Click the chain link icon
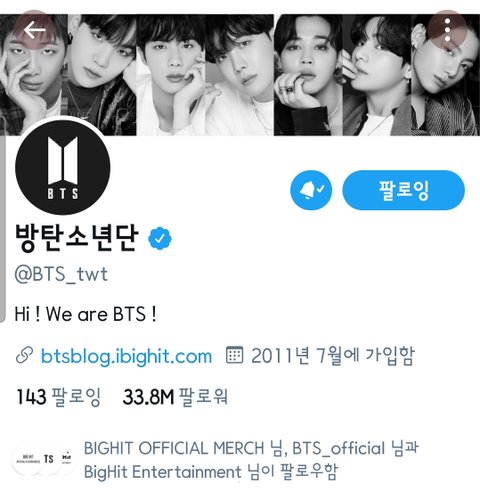 (24, 355)
